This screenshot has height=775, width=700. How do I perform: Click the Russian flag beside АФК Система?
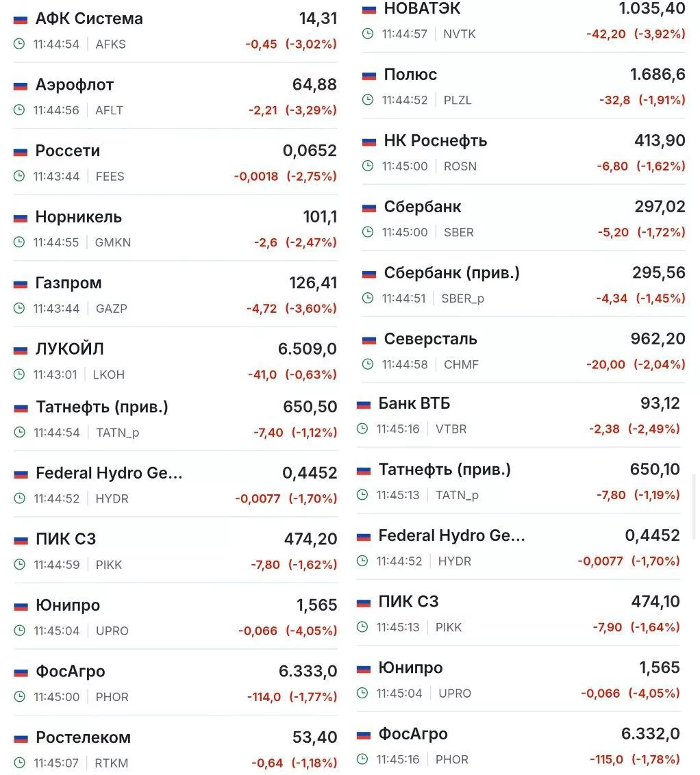[21, 19]
